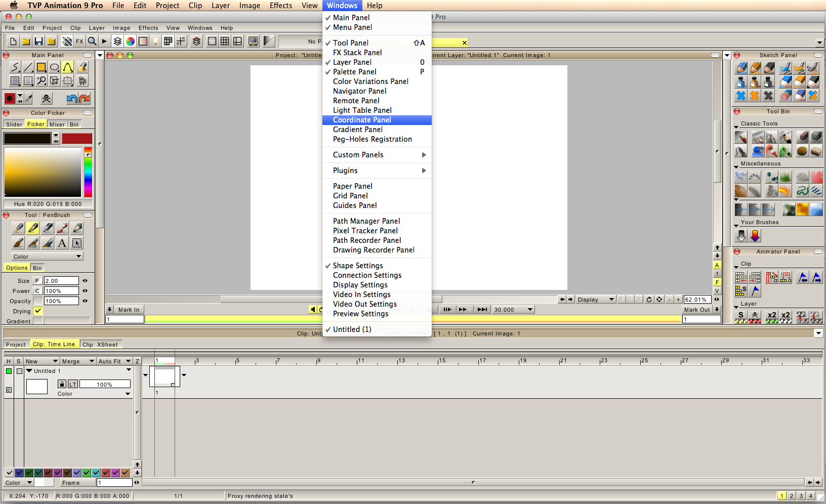
Task: Select the Spline curve tool
Action: tap(68, 67)
